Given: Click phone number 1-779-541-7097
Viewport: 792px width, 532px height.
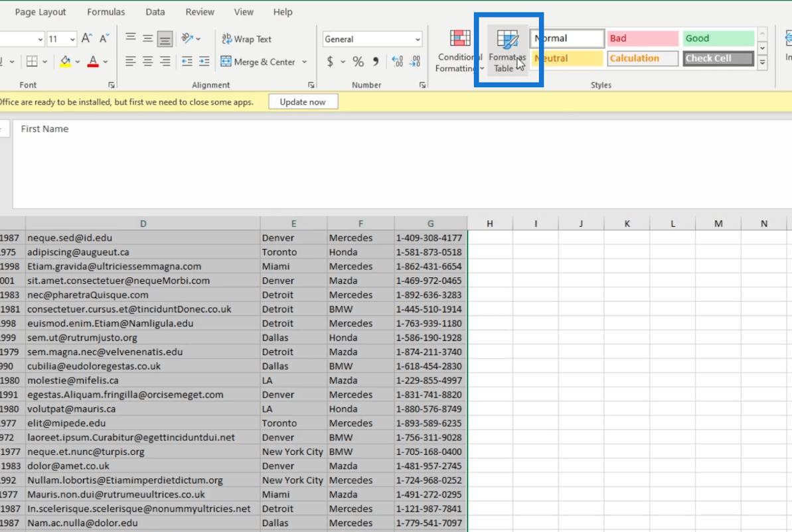Looking at the screenshot, I should (x=430, y=523).
